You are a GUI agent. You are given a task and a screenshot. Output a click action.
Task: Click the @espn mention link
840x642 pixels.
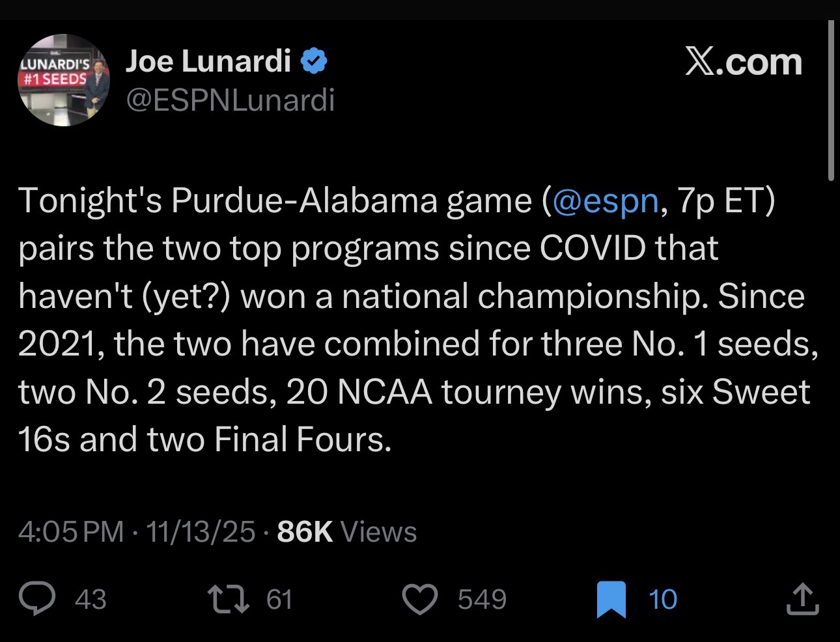[605, 201]
